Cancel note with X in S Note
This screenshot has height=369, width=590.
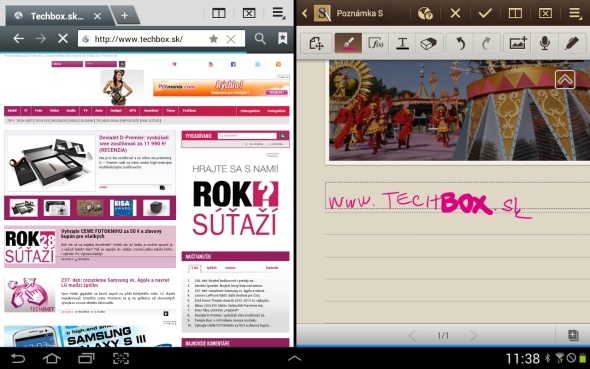tap(455, 14)
